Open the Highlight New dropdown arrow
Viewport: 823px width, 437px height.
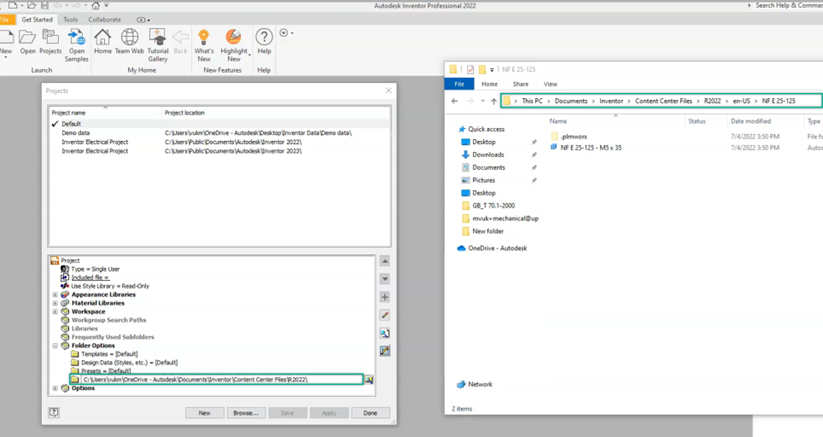click(x=249, y=54)
